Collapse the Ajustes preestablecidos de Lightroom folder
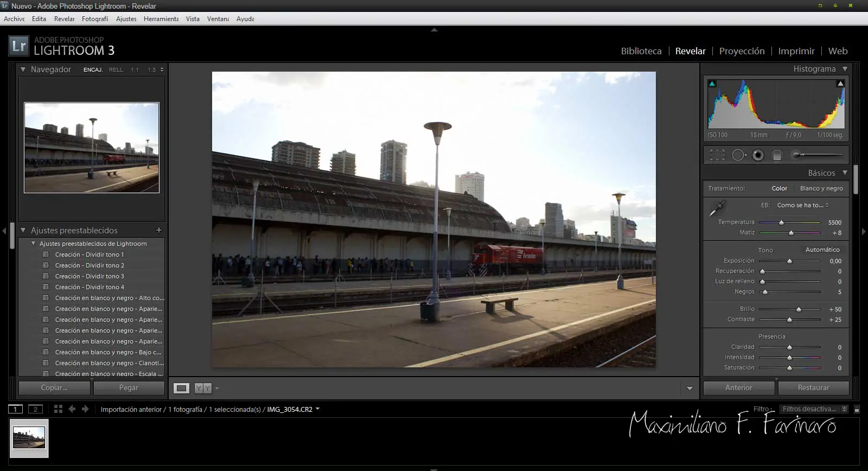 click(34, 244)
